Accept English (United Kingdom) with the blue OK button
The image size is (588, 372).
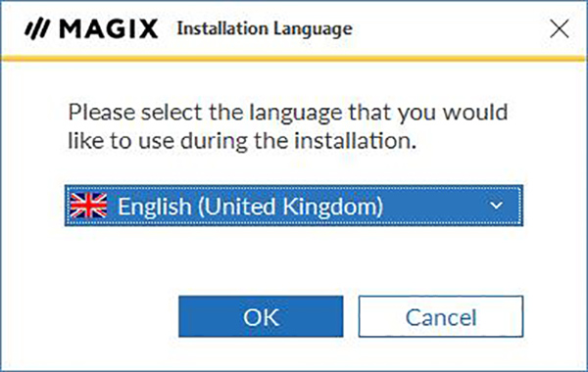pyautogui.click(x=261, y=316)
